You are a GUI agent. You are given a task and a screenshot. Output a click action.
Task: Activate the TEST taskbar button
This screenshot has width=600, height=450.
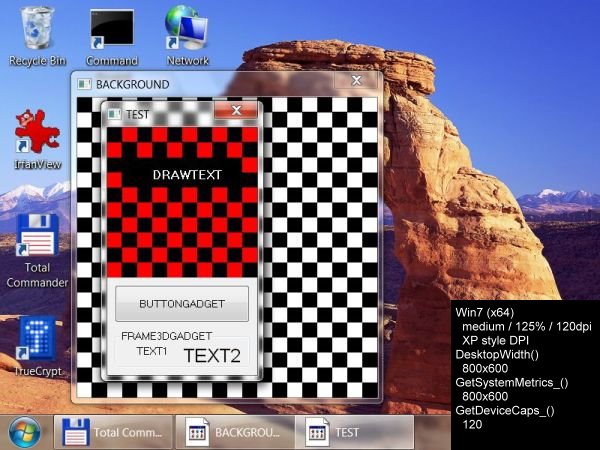(355, 432)
